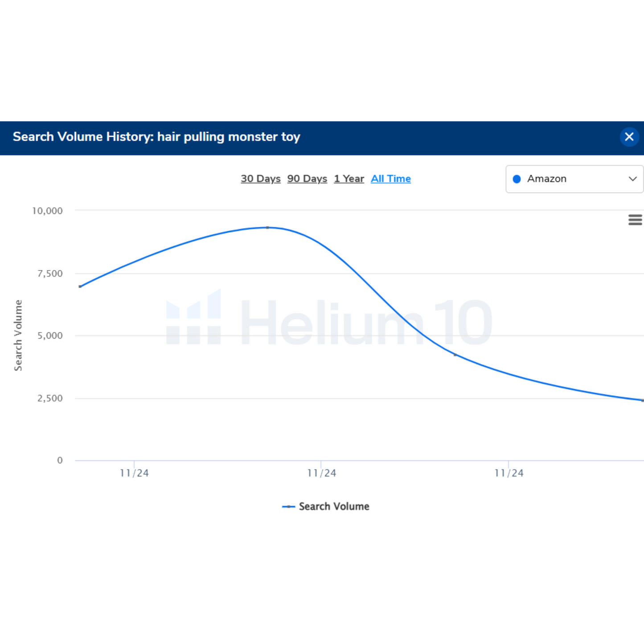
Task: Click the 2,500 axis label
Action: click(50, 398)
